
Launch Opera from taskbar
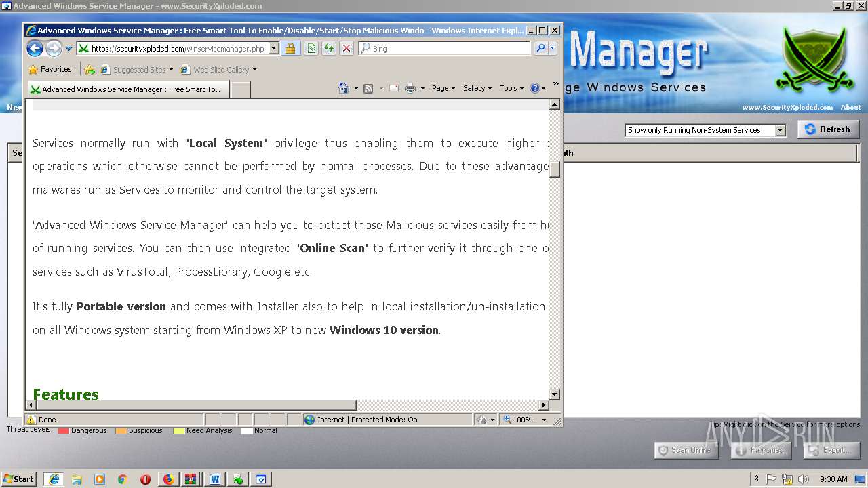pos(145,479)
